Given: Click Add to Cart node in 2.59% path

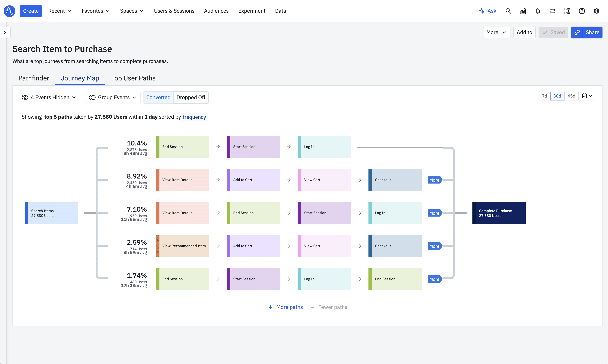Looking at the screenshot, I should (253, 246).
